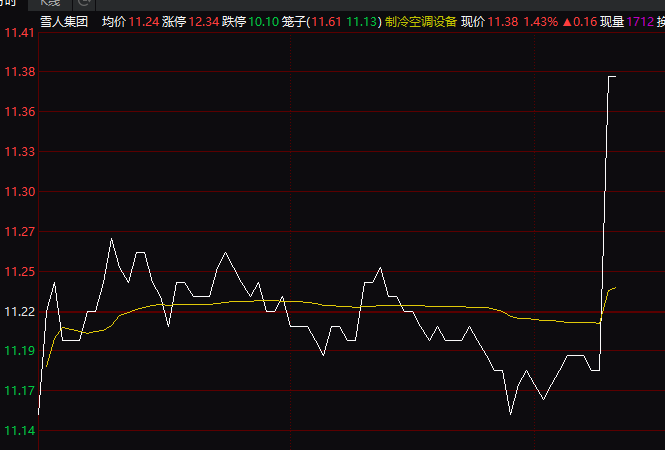This screenshot has width=665, height=450.
Task: Click the white price line's final peak
Action: pyautogui.click(x=612, y=76)
